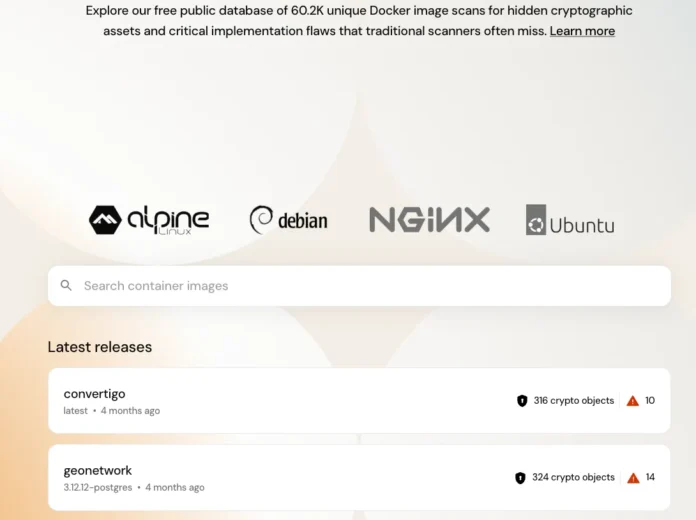The height and width of the screenshot is (520, 696).
Task: Select the Debian logo
Action: (x=289, y=219)
